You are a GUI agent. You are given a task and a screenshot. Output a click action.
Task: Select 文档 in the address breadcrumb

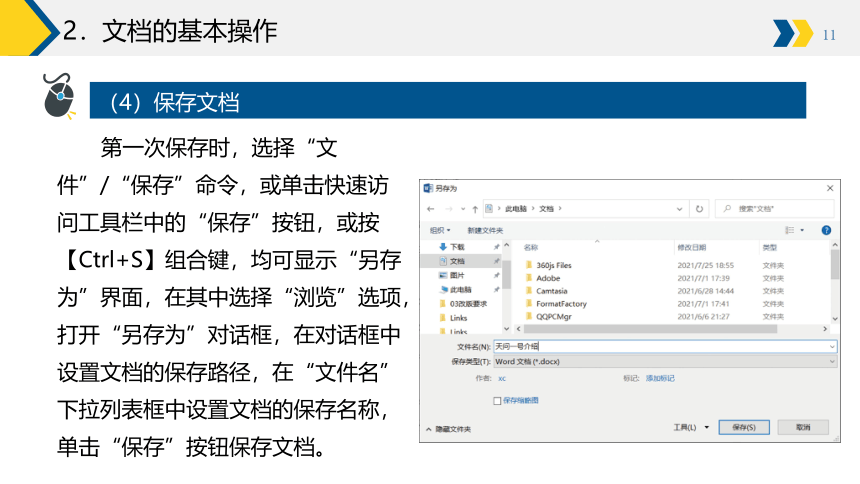(x=546, y=209)
